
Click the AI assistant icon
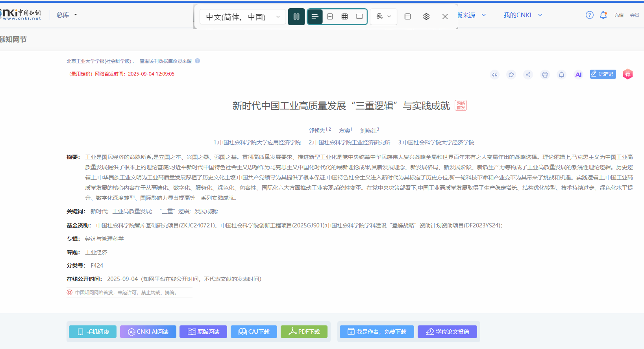click(578, 75)
